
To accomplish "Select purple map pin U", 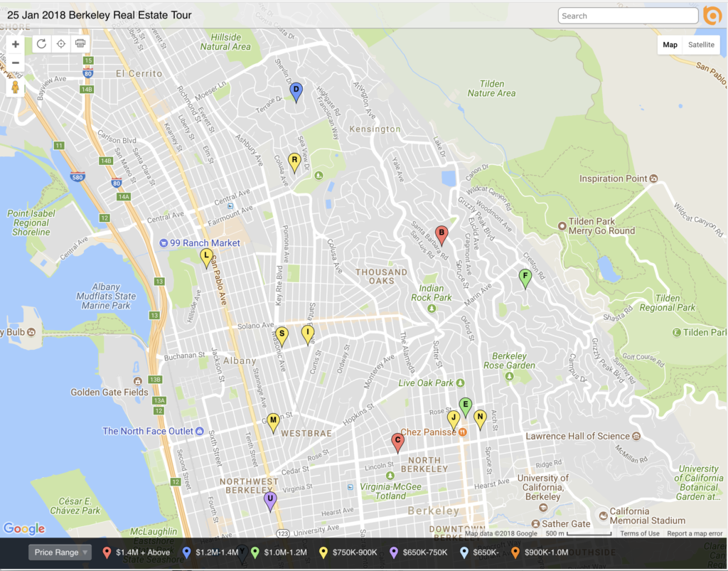I will point(270,502).
